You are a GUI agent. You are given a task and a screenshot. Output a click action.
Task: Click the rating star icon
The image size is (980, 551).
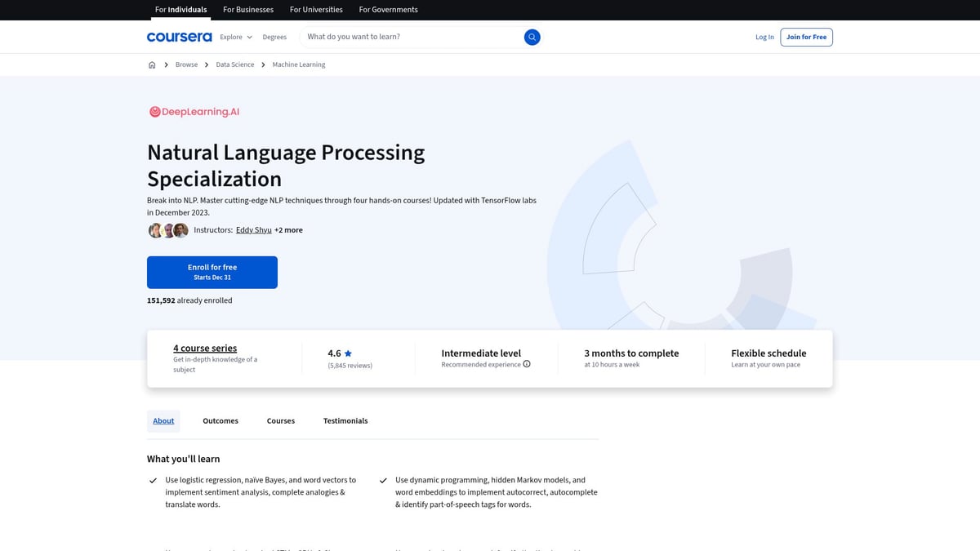coord(348,353)
